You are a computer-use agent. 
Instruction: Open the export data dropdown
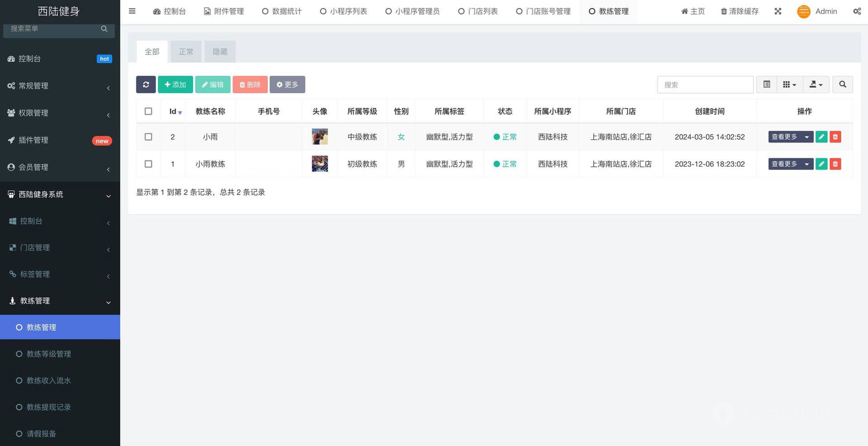(816, 85)
